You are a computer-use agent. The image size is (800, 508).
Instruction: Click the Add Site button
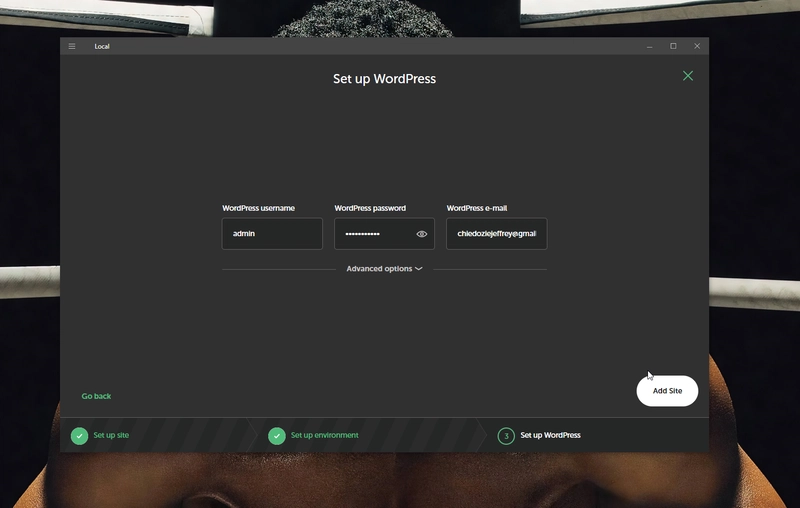[667, 391]
